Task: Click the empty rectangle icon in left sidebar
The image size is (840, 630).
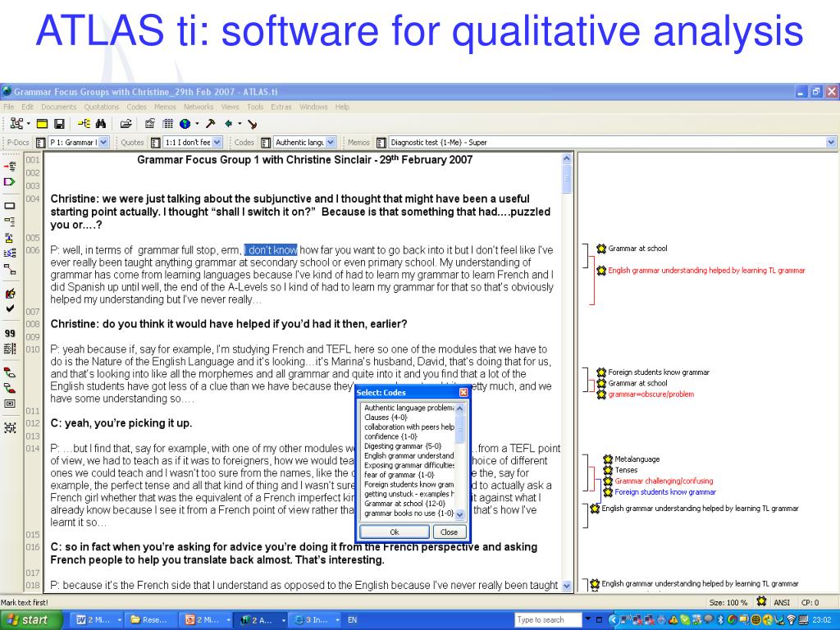Action: click(x=10, y=206)
